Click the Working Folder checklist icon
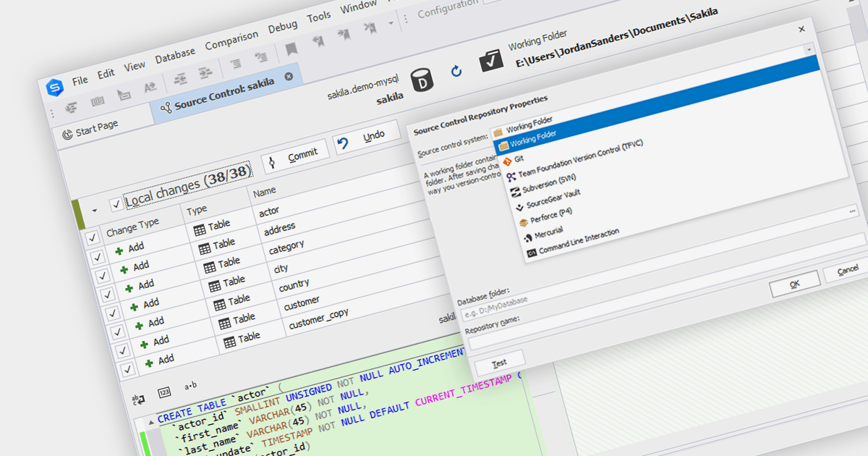Image resolution: width=868 pixels, height=456 pixels. (x=491, y=62)
